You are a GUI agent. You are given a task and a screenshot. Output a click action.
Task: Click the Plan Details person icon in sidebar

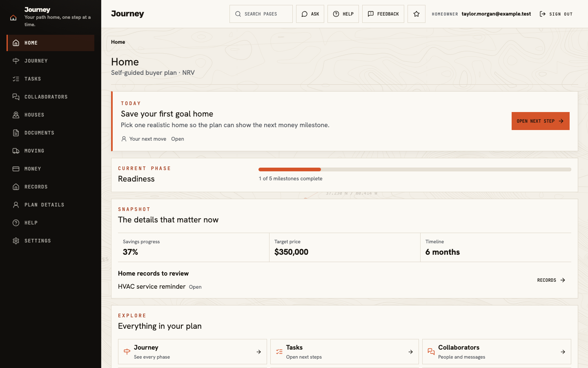[16, 205]
